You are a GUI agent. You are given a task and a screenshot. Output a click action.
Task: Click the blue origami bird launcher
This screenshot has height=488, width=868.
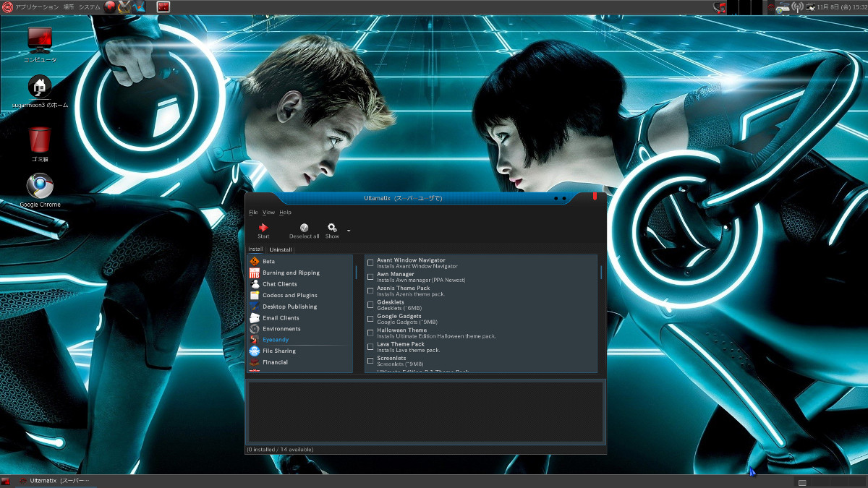click(x=140, y=7)
